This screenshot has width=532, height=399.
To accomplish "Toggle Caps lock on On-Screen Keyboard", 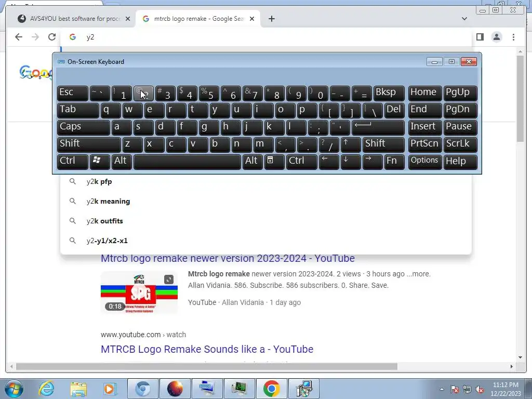I will tap(84, 127).
